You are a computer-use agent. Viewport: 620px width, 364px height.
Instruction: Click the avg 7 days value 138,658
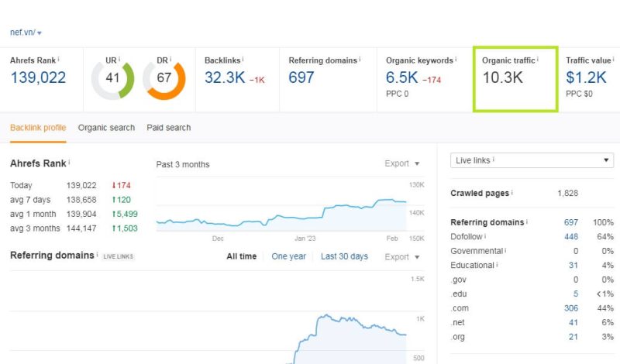click(81, 200)
